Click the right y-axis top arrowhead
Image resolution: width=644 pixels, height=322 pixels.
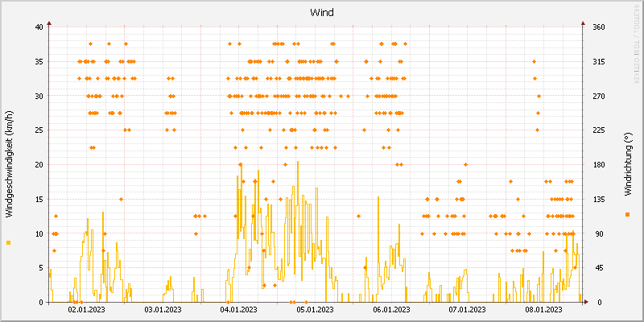[x=583, y=23]
